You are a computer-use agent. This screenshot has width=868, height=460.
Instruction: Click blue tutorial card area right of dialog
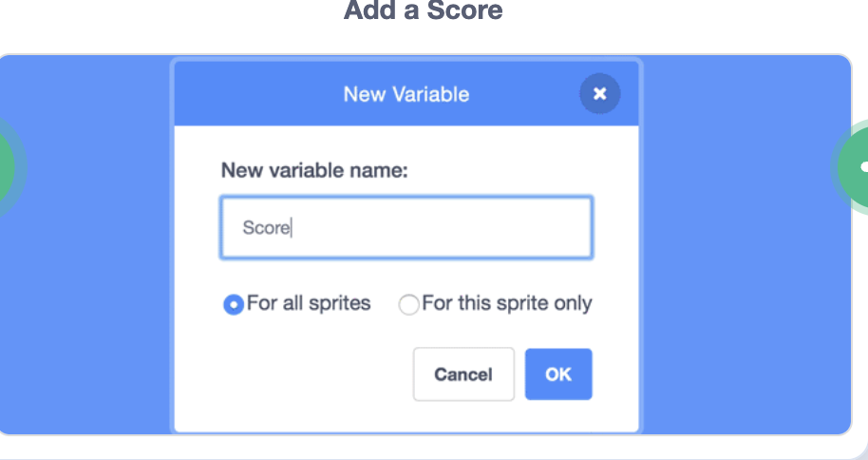[745, 285]
